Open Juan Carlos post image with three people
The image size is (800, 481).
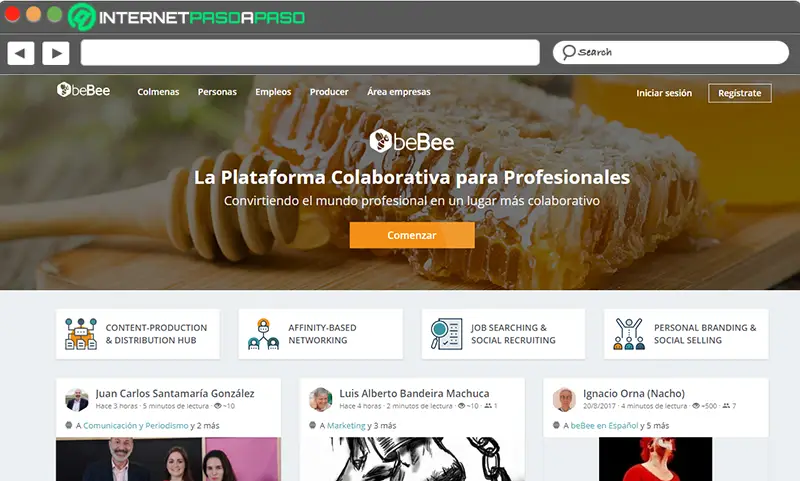(x=168, y=459)
